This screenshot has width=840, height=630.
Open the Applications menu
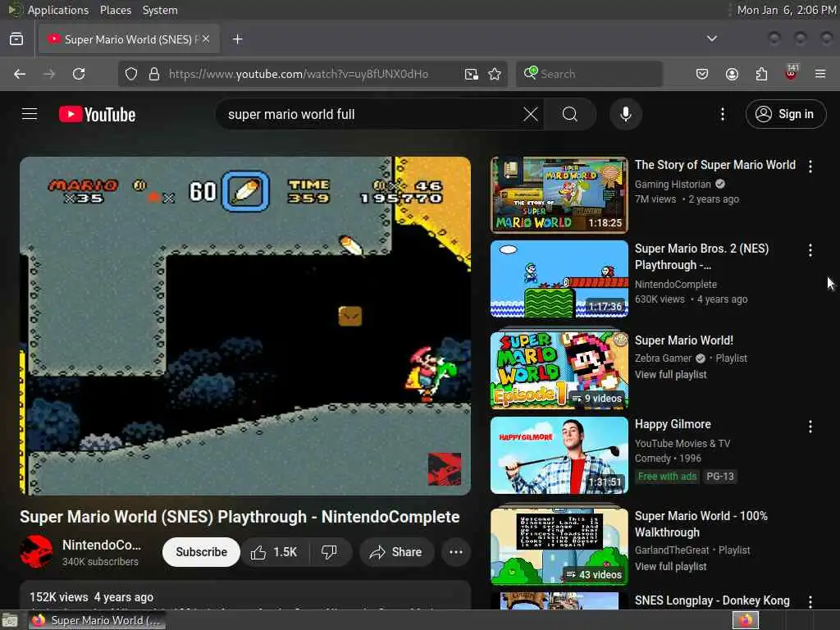(x=58, y=10)
